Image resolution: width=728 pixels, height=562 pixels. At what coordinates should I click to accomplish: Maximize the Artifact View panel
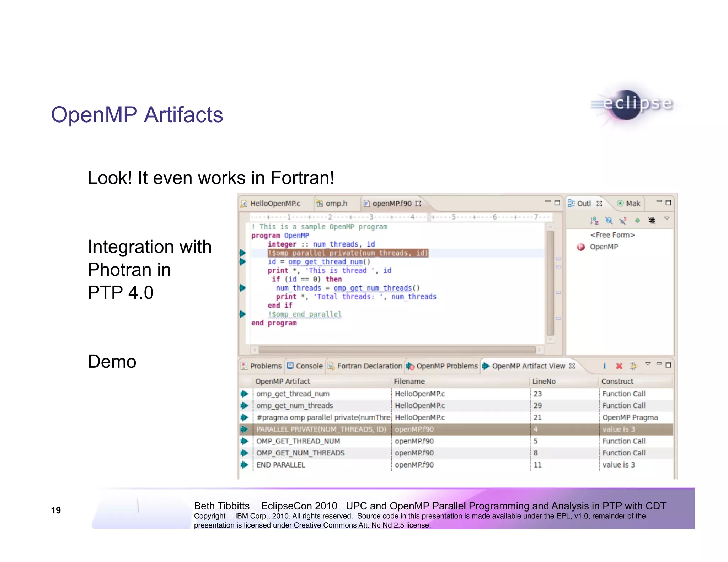pyautogui.click(x=668, y=365)
